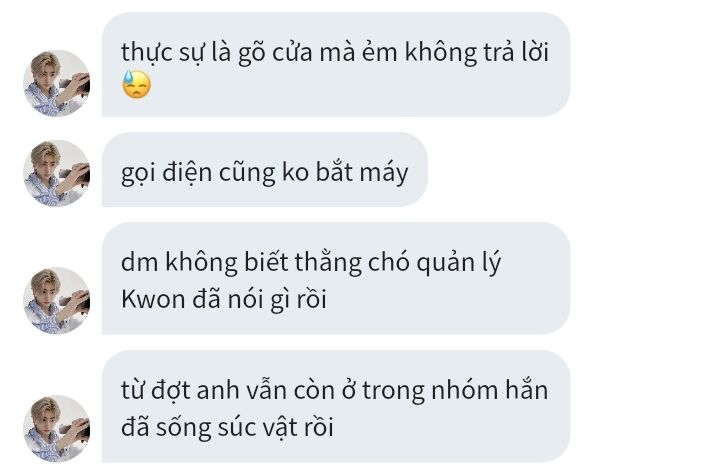720x472 pixels.
Task: Click the words 'bắt máy' in the second message
Action: pyautogui.click(x=362, y=173)
